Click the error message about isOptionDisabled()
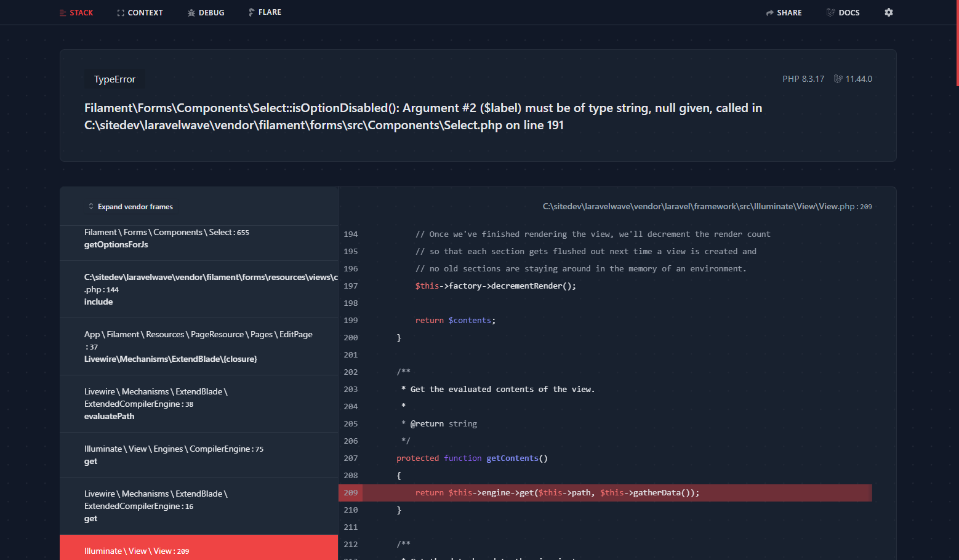This screenshot has width=959, height=560. (423, 116)
